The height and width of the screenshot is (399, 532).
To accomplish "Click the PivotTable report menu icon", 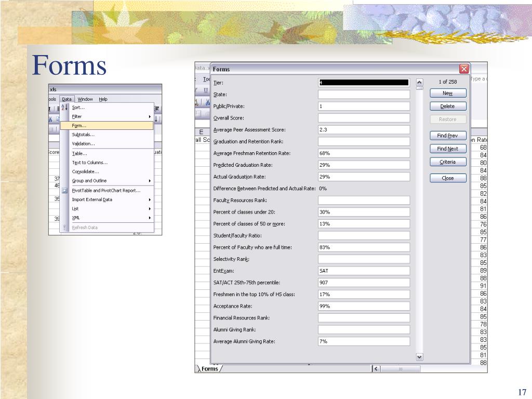I will click(x=65, y=191).
